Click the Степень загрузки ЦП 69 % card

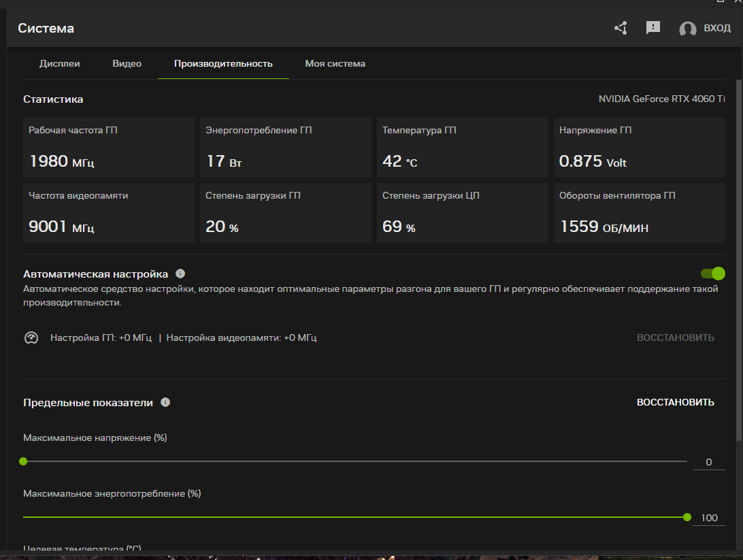tap(463, 213)
